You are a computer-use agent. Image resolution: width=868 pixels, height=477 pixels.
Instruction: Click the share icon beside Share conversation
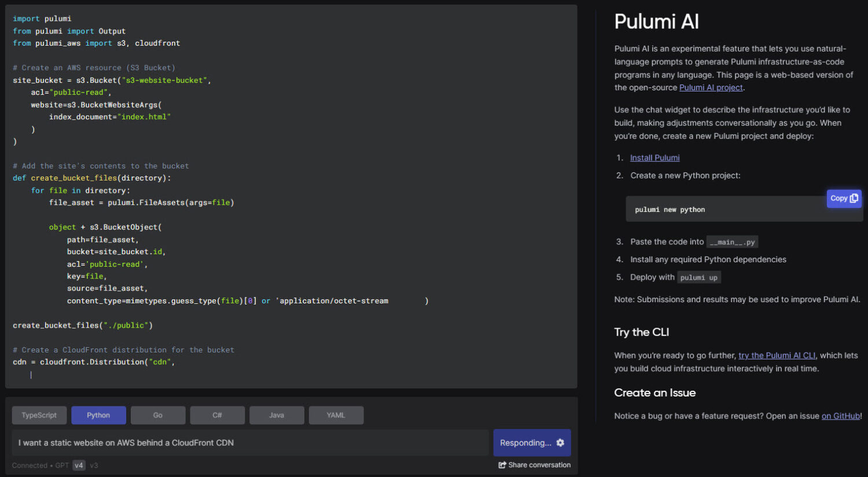[x=502, y=465]
